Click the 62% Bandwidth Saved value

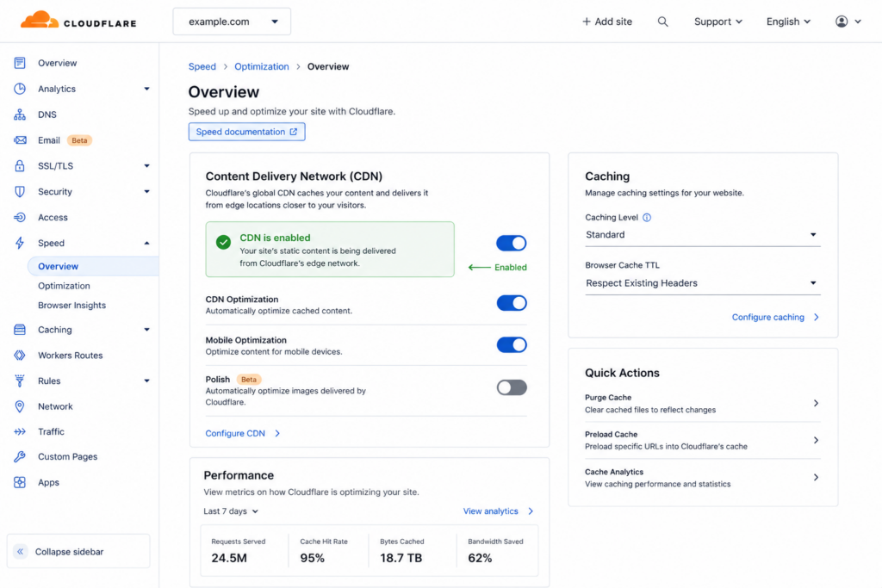click(480, 558)
